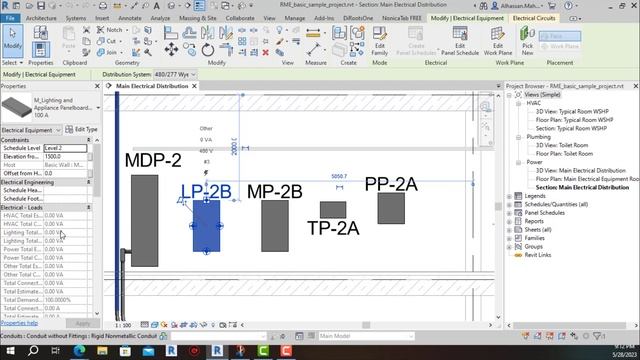Click the Face placement button
The image size is (640, 360).
click(560, 36)
